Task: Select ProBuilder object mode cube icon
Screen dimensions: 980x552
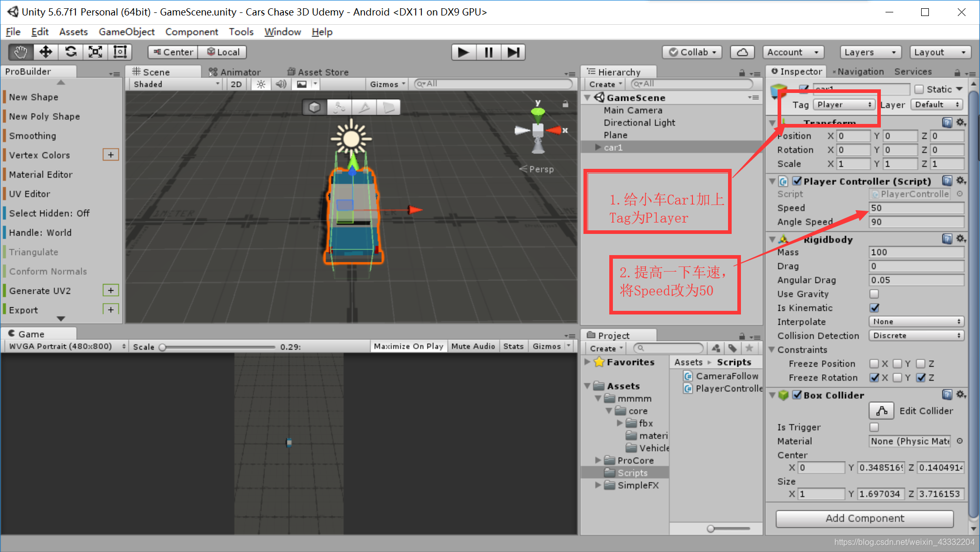Action: (x=314, y=107)
